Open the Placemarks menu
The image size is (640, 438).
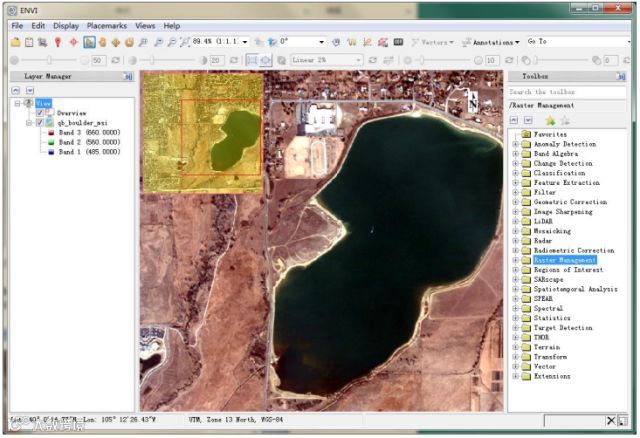(106, 25)
